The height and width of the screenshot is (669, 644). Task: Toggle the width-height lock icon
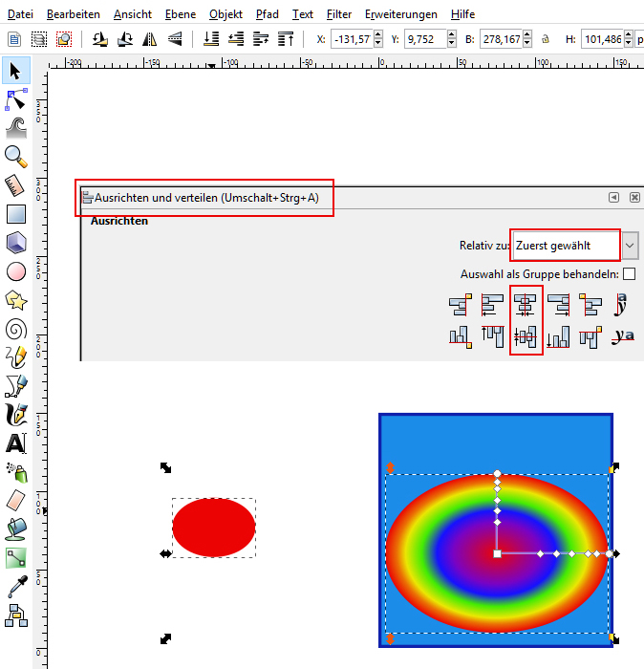coord(546,39)
